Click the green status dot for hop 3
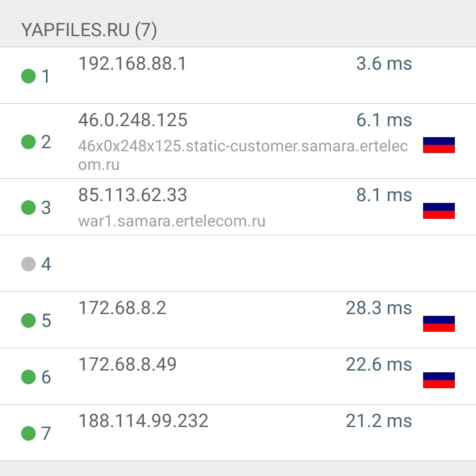 (29, 207)
